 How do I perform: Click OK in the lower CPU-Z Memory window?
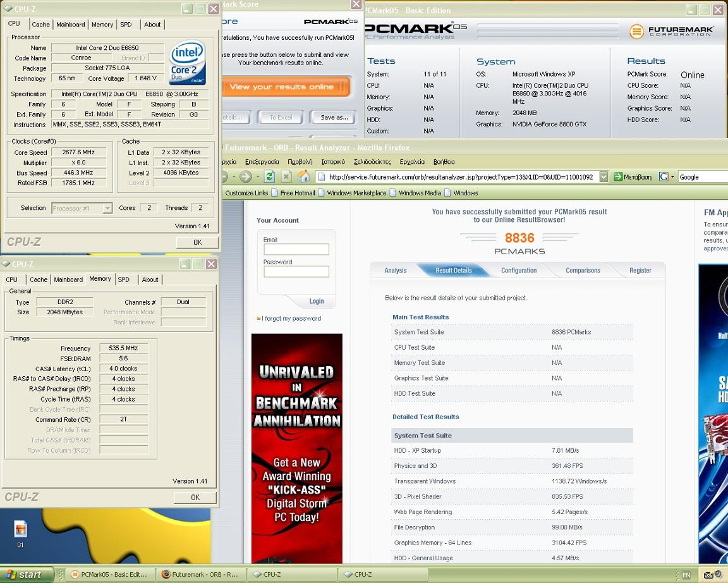click(x=195, y=498)
